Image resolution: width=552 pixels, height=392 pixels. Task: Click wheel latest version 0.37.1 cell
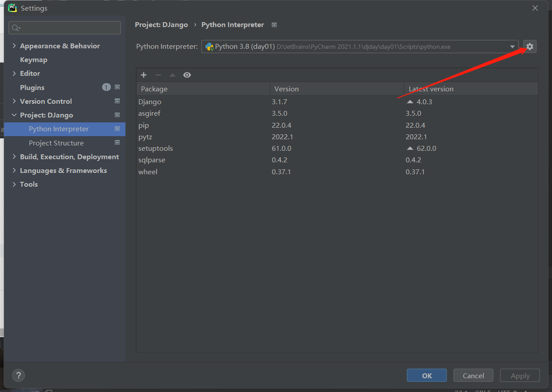(x=415, y=172)
